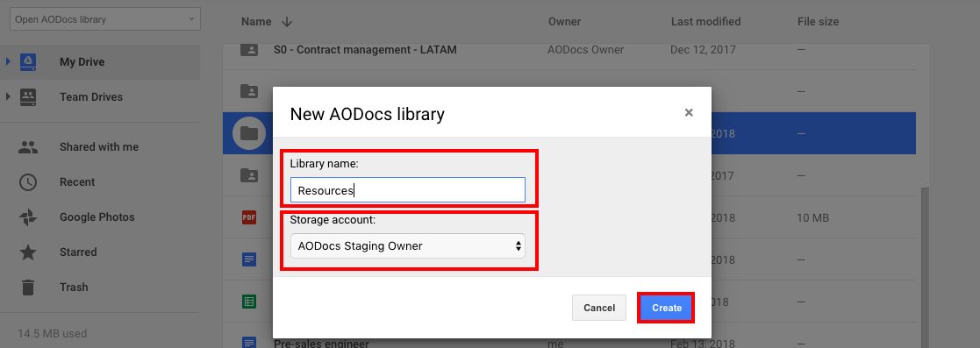Select the S0 - Contract management - LATAM folder name
980x348 pixels.
[365, 49]
